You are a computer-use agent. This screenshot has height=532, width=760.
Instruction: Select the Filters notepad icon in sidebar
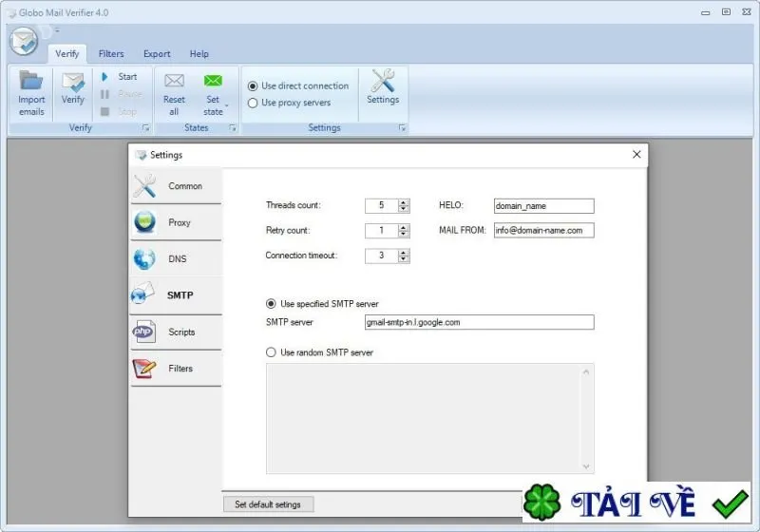(144, 369)
